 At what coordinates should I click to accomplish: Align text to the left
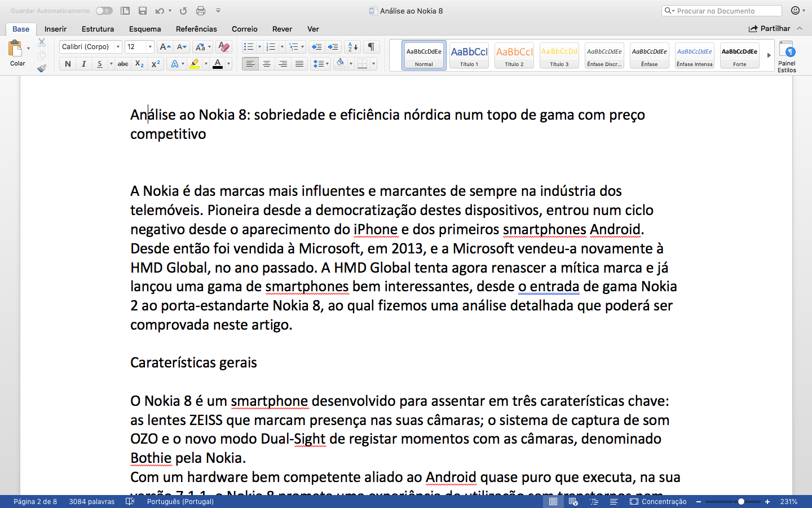(250, 64)
